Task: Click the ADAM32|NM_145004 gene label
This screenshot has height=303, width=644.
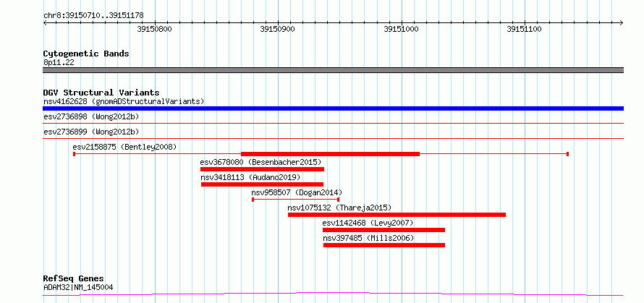Action: (x=78, y=287)
